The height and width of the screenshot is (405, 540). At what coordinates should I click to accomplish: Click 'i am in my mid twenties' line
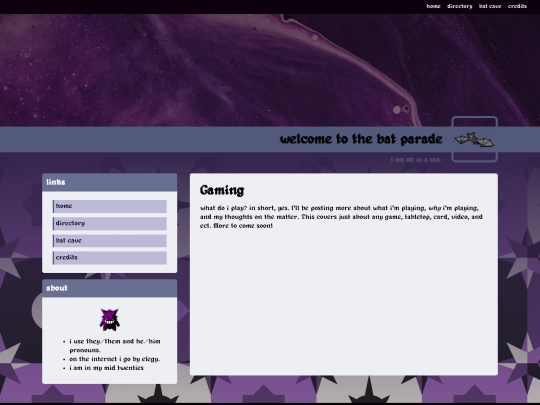tap(106, 368)
